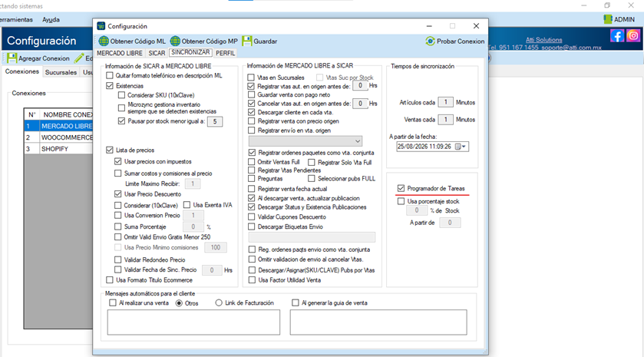Image resolution: width=644 pixels, height=357 pixels.
Task: Click the ADMIN user icon
Action: tap(608, 19)
